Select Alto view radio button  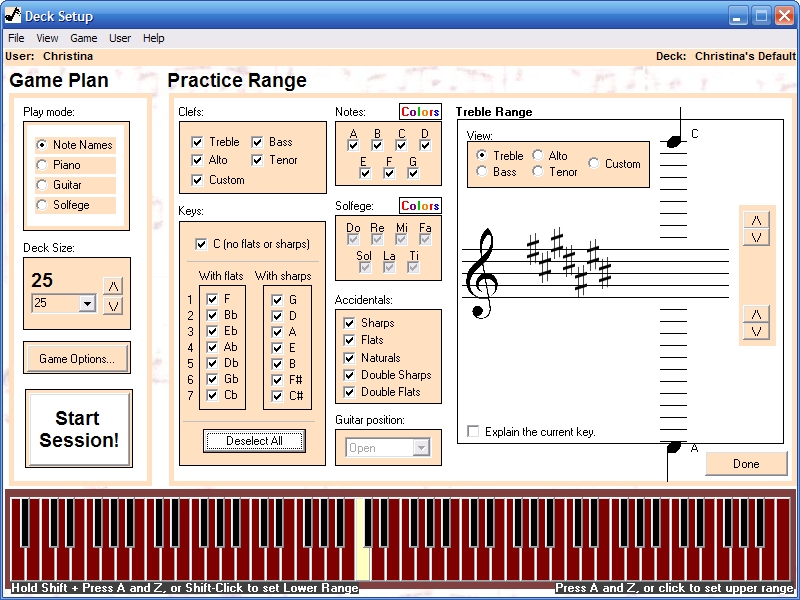(x=538, y=155)
